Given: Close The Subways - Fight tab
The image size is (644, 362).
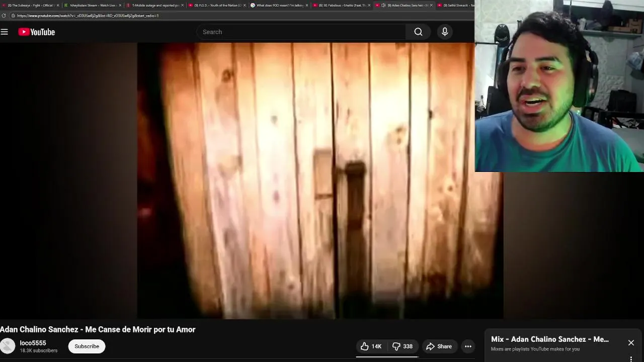Looking at the screenshot, I should (x=58, y=5).
